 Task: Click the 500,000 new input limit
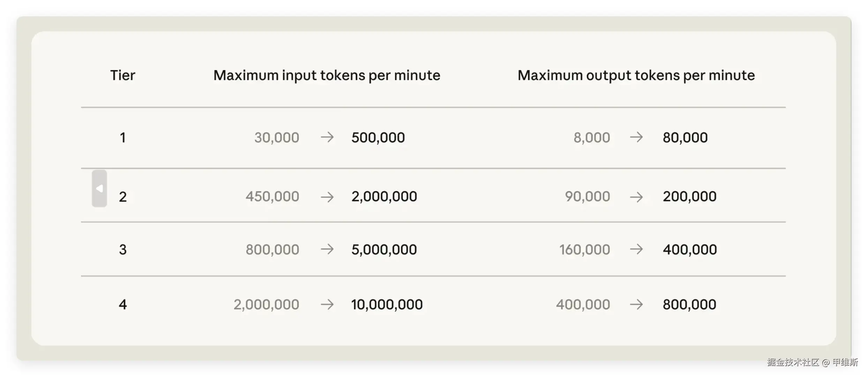[378, 138]
